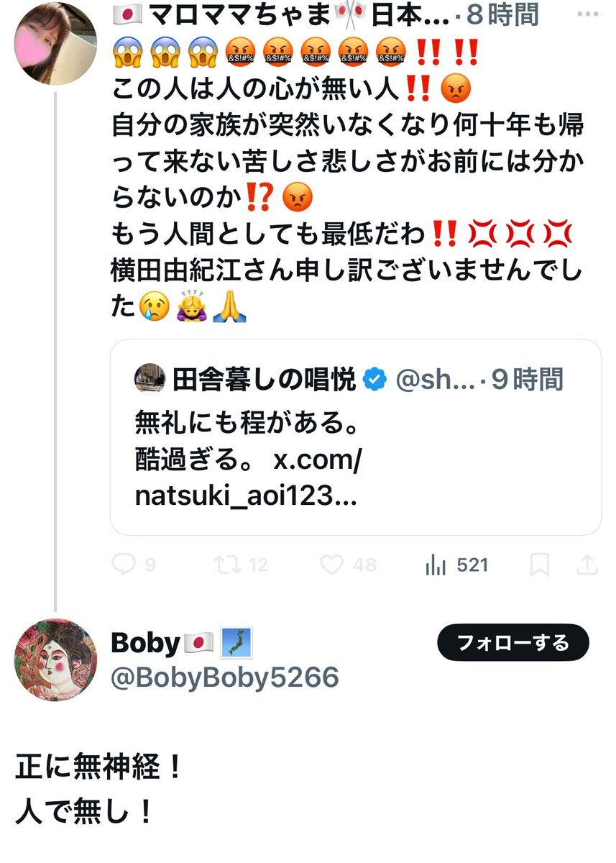View analytics showing 521 views
Viewport: 616px width, 863px height.
(x=436, y=565)
